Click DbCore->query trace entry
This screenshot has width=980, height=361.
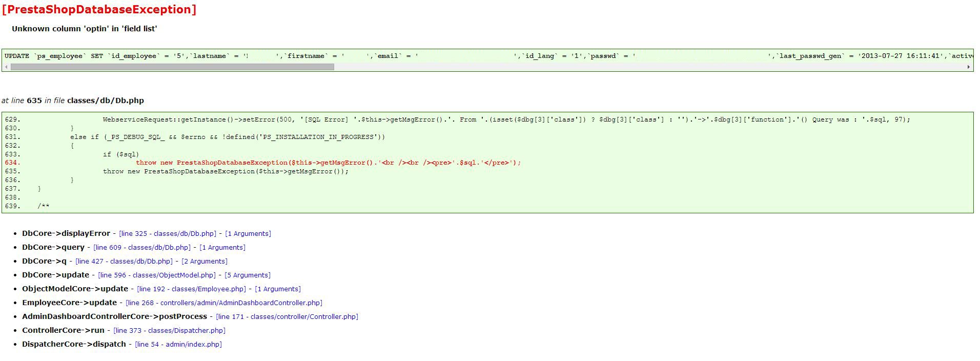pyautogui.click(x=53, y=247)
